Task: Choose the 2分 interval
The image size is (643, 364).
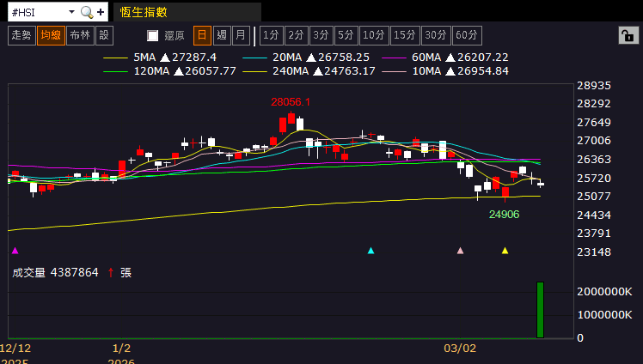Action: (x=296, y=35)
